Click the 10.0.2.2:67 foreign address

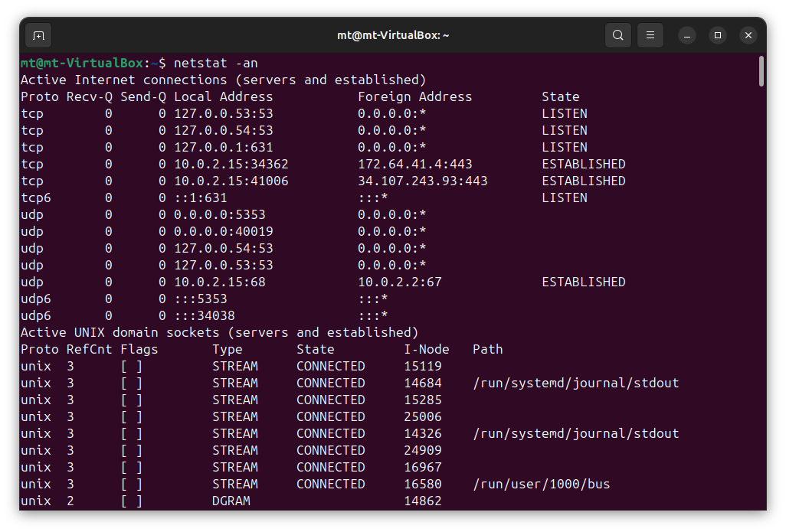(399, 282)
